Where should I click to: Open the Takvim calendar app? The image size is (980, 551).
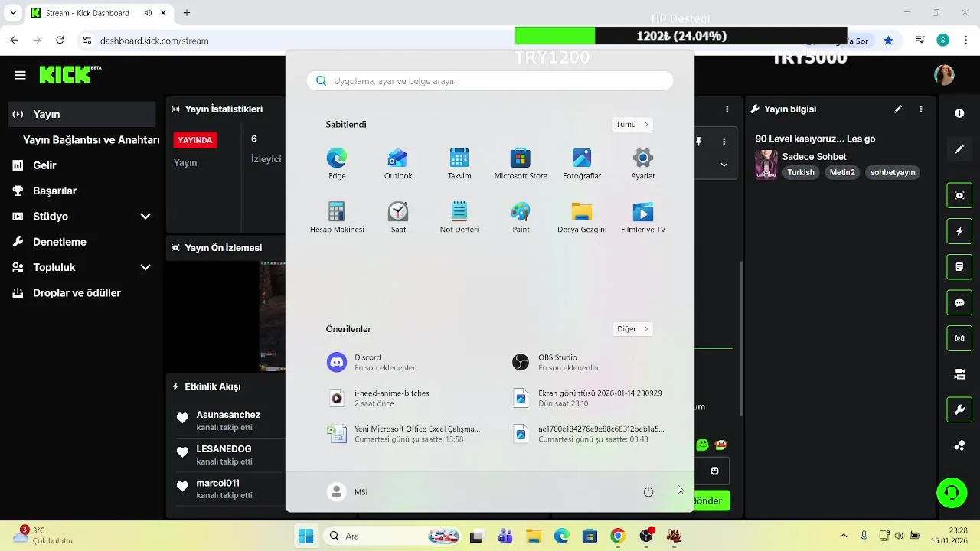coord(459,165)
